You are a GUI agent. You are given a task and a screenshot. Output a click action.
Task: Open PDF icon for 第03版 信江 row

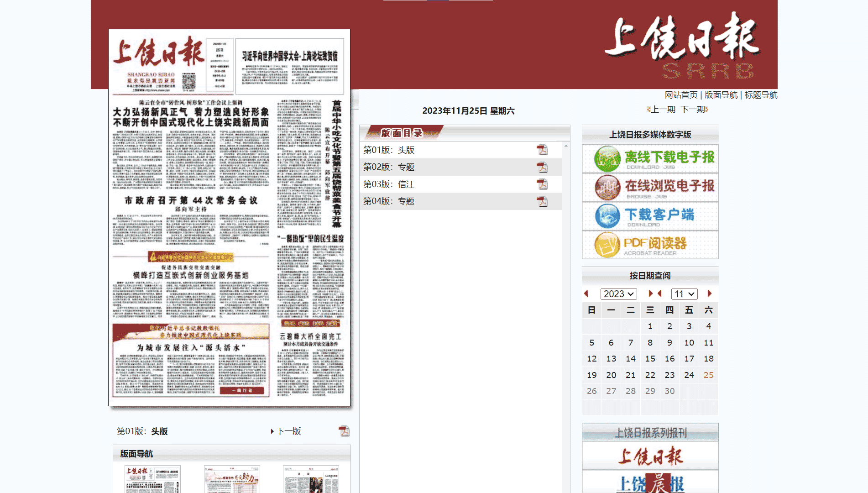tap(542, 184)
